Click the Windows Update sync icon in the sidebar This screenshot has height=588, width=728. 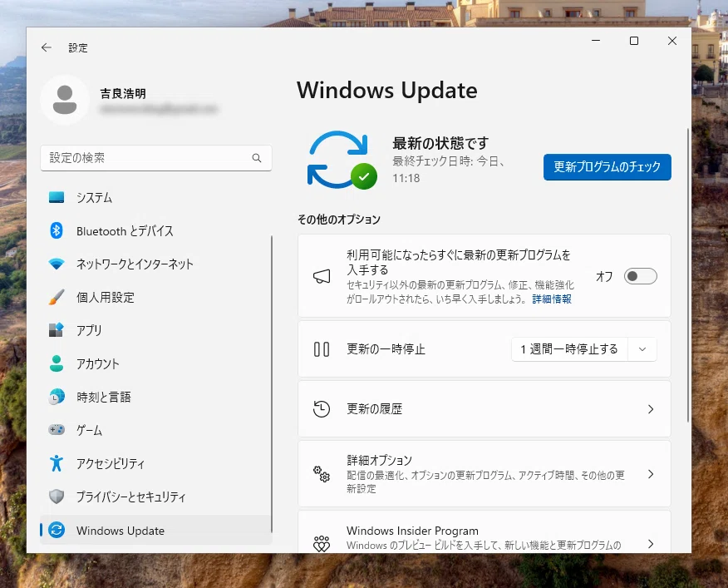[x=57, y=530]
